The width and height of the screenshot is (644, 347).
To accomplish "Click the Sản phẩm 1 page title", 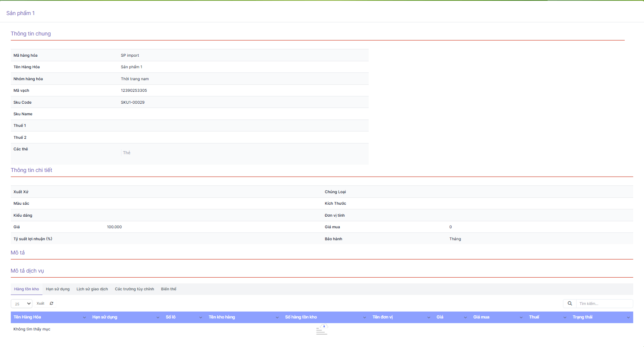I will tap(20, 13).
